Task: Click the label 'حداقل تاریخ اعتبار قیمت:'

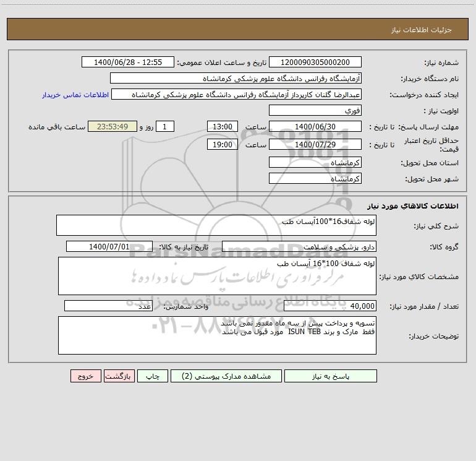Action: (431, 145)
